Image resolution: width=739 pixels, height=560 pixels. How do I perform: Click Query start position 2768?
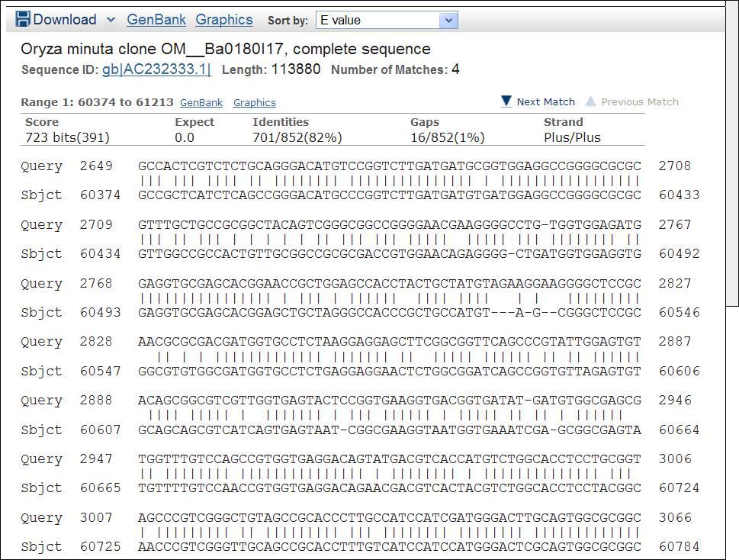click(96, 283)
